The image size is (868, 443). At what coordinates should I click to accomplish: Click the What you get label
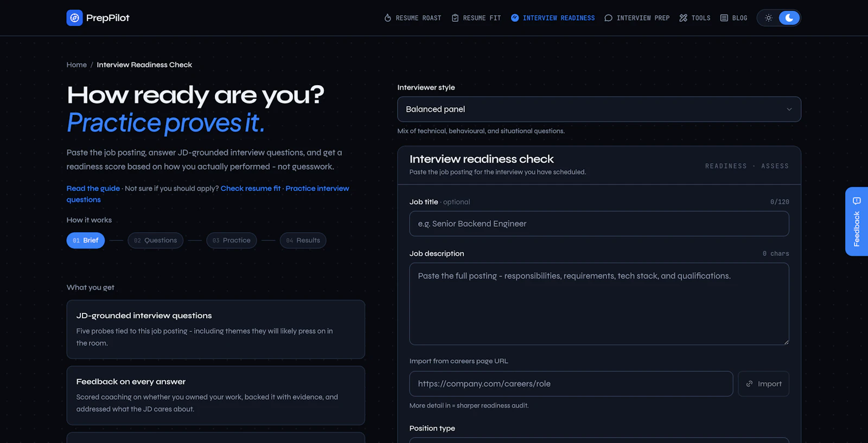[91, 287]
